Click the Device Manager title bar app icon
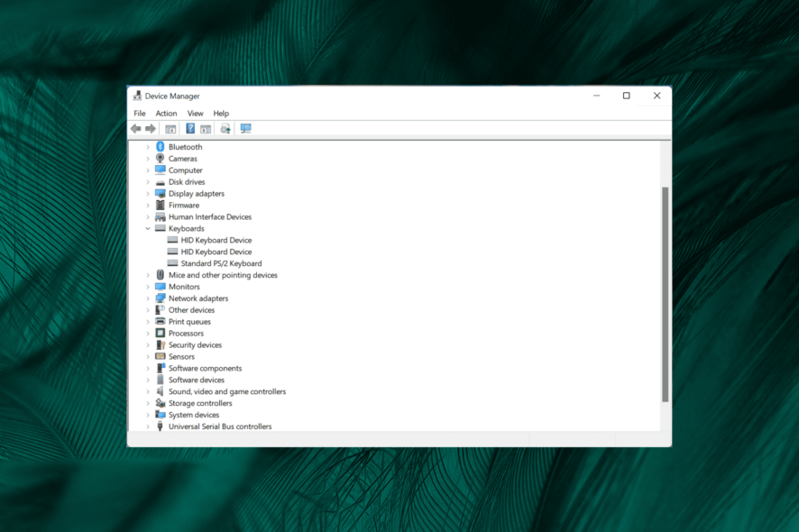Screen dimensions: 799x532 pos(137,96)
